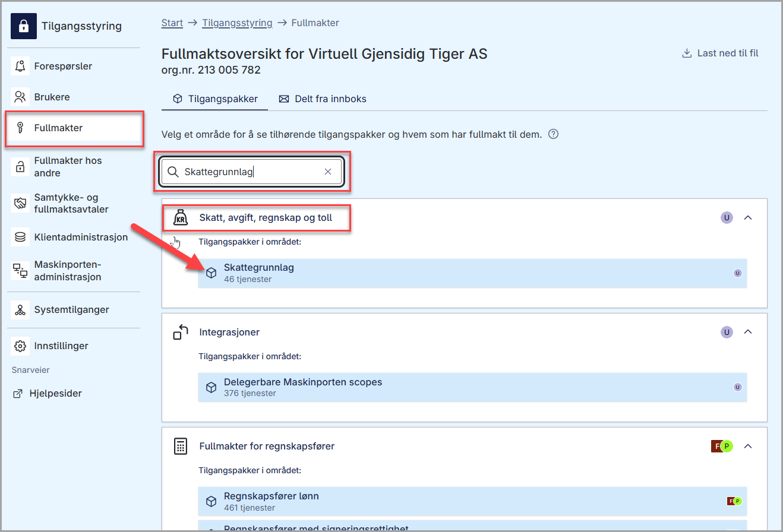
Task: Click the help question mark icon
Action: tap(553, 134)
